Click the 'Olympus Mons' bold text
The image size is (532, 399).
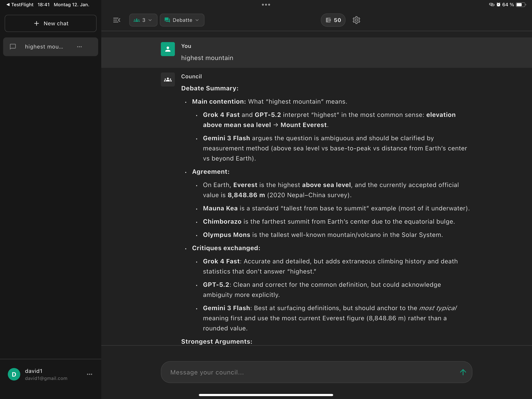click(x=226, y=235)
